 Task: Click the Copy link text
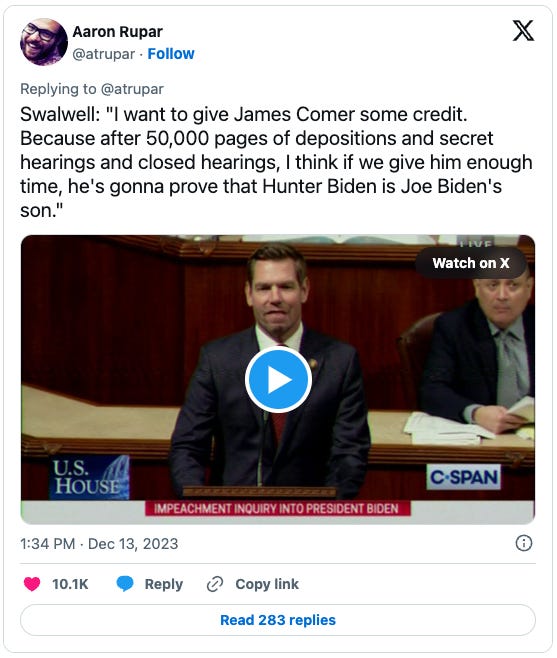point(267,584)
